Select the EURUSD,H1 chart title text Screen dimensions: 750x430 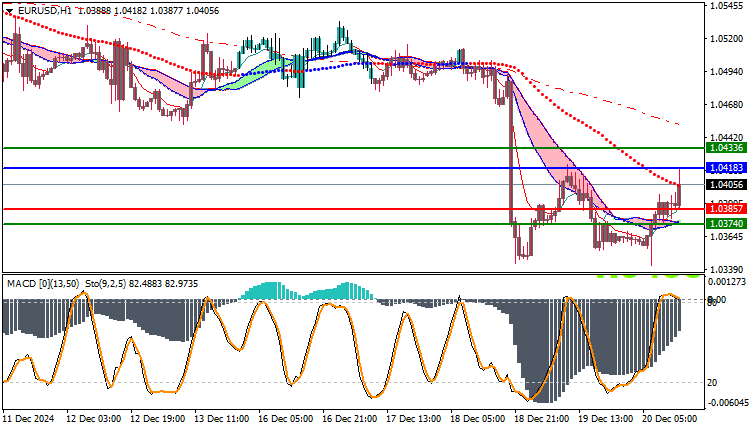pyautogui.click(x=43, y=11)
